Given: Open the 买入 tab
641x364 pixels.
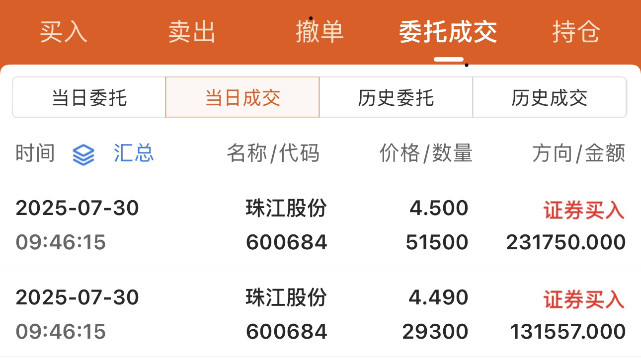Looking at the screenshot, I should pos(64,32).
